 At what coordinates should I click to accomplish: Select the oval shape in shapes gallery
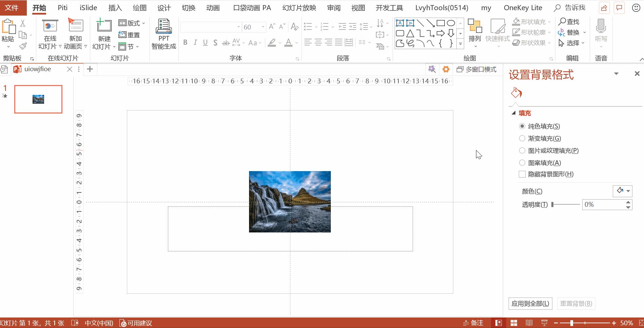click(451, 23)
